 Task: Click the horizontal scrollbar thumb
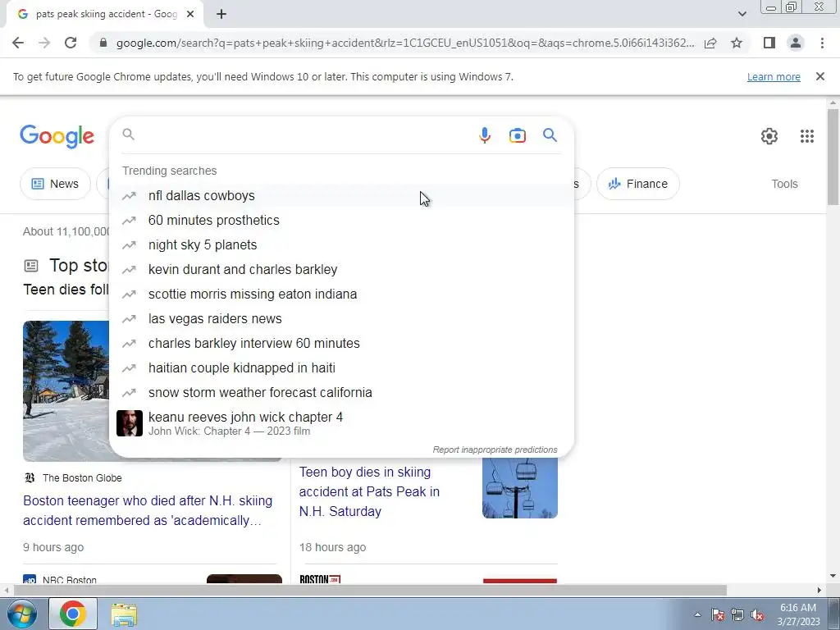370,591
